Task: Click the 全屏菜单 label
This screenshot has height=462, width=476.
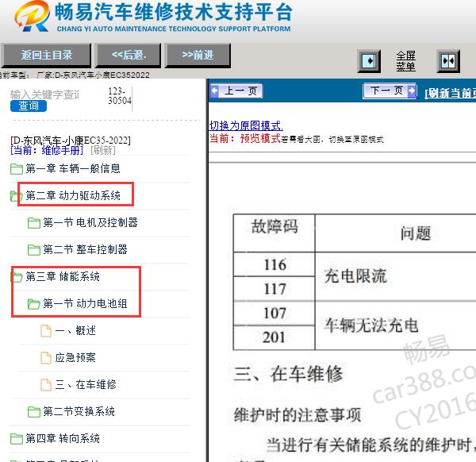Action: (405, 61)
